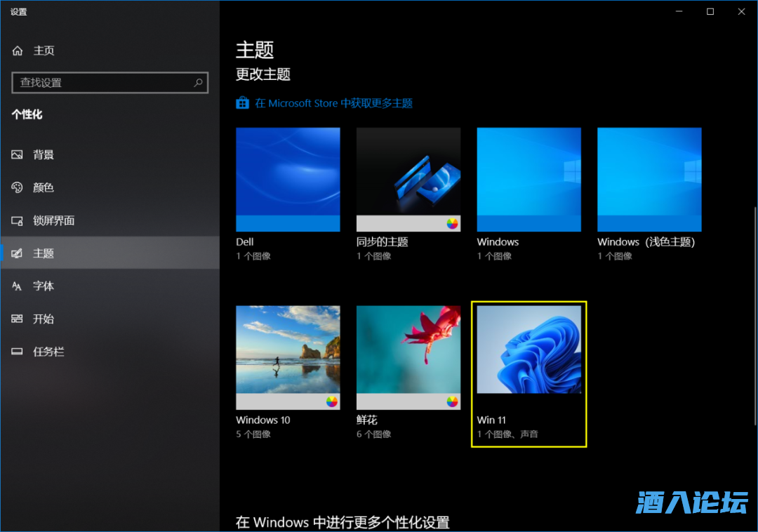
Task: Open the 开始 settings page
Action: click(110, 319)
